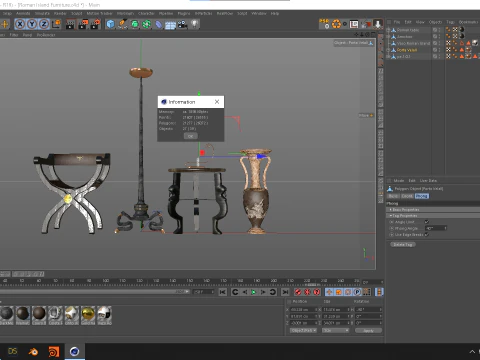Click the light bulb icon in toolbar
Screen dimensions: 480x360
(195, 24)
